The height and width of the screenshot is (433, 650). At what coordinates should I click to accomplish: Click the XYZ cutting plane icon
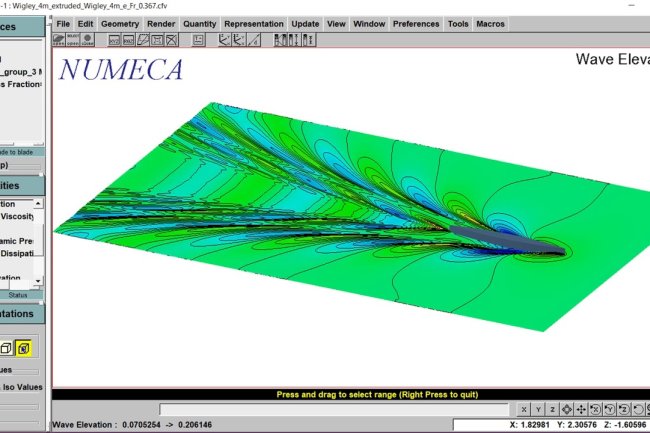tap(114, 40)
